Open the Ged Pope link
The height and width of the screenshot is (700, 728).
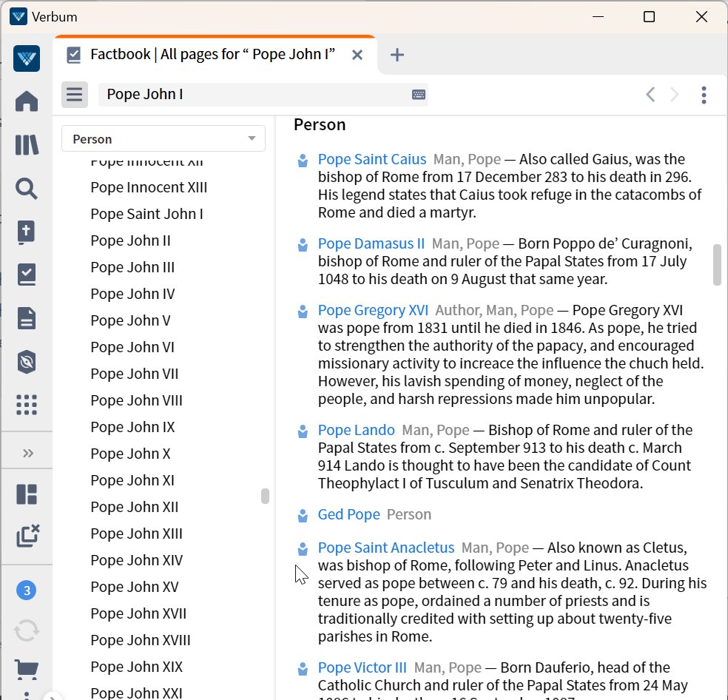tap(348, 514)
